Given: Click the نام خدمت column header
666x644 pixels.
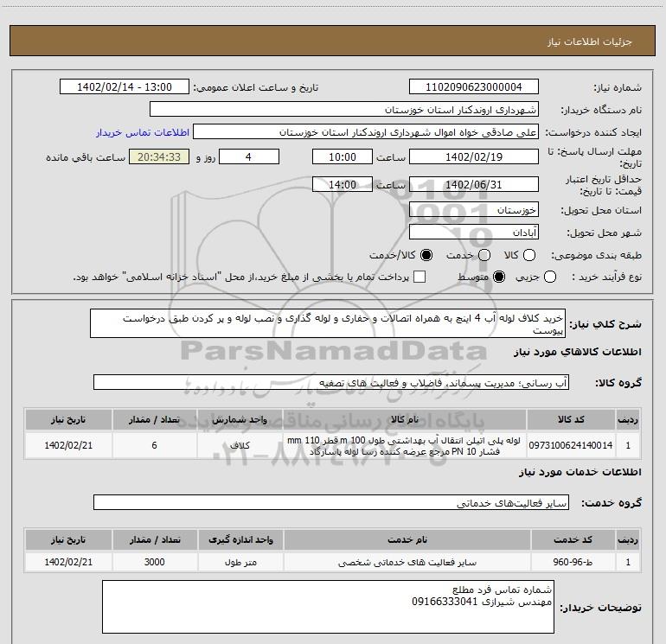Looking at the screenshot, I should (407, 539).
